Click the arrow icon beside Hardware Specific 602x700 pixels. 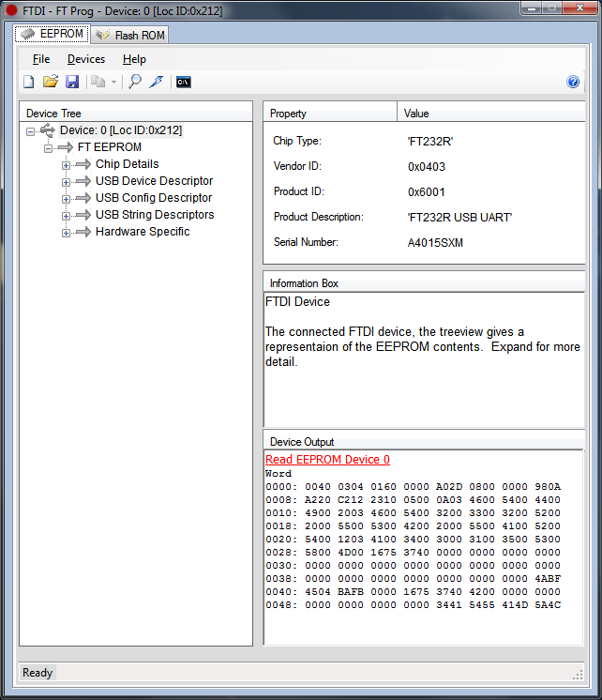click(x=83, y=232)
